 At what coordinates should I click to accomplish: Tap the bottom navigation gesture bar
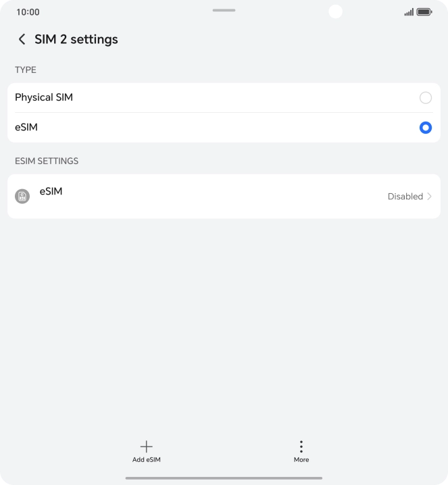(x=224, y=478)
